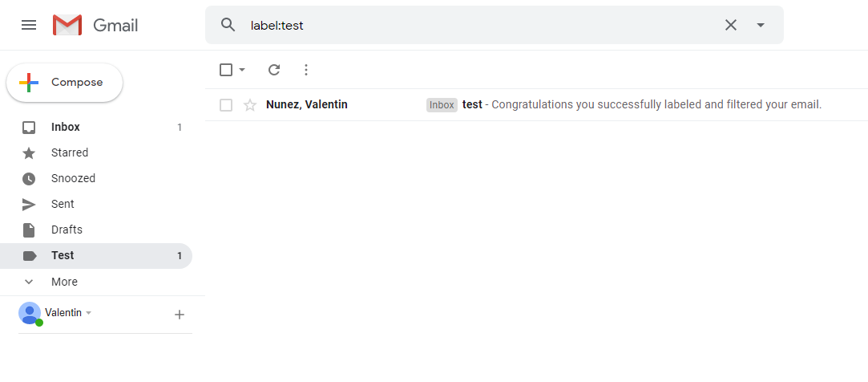Clear the search with the X icon
Screen dimensions: 868x382
(x=731, y=25)
